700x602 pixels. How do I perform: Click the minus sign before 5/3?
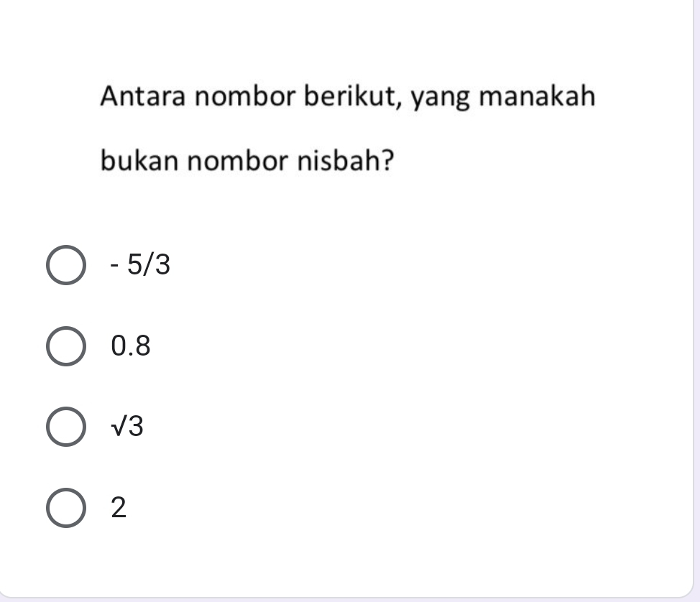115,267
